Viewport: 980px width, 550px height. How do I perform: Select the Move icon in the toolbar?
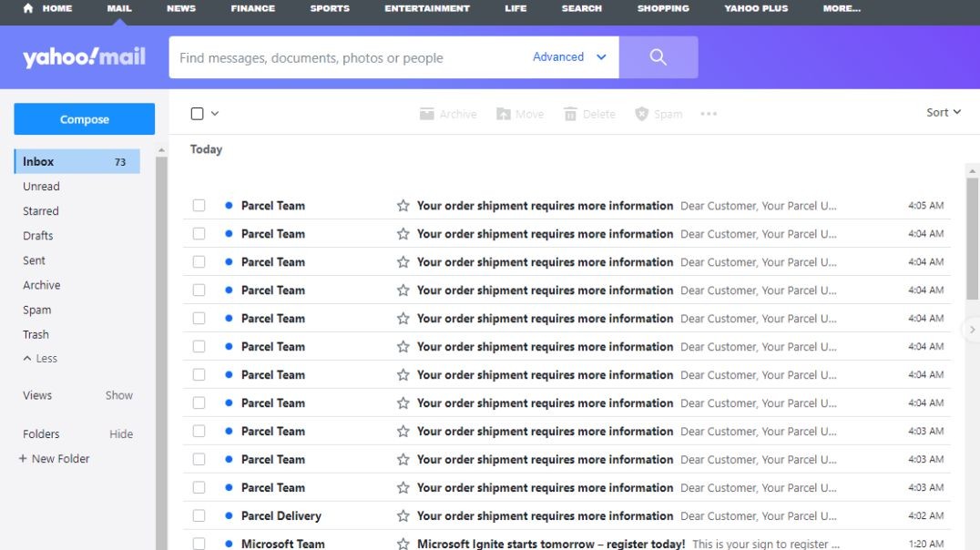pos(502,113)
